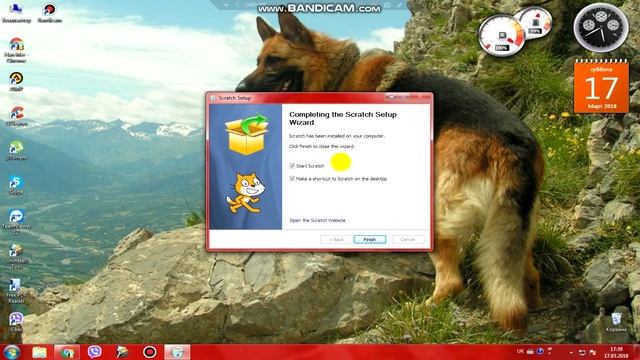This screenshot has height=360, width=640.
Task: Click the greyed Back button in the wizard
Action: click(336, 240)
